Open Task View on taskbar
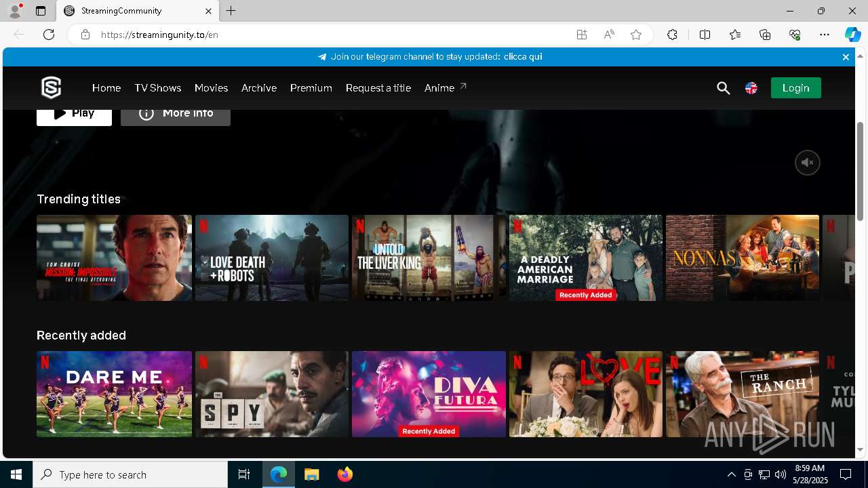The height and width of the screenshot is (488, 868). coord(244,474)
